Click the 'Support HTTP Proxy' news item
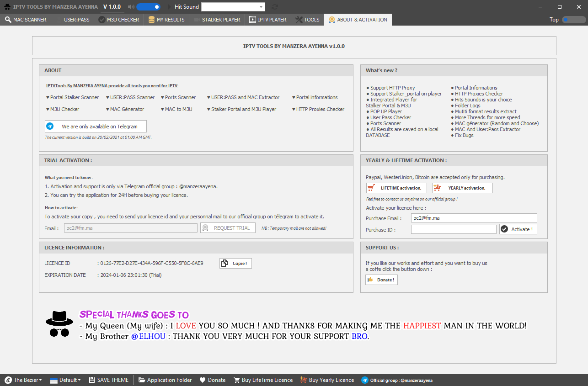 click(x=391, y=88)
